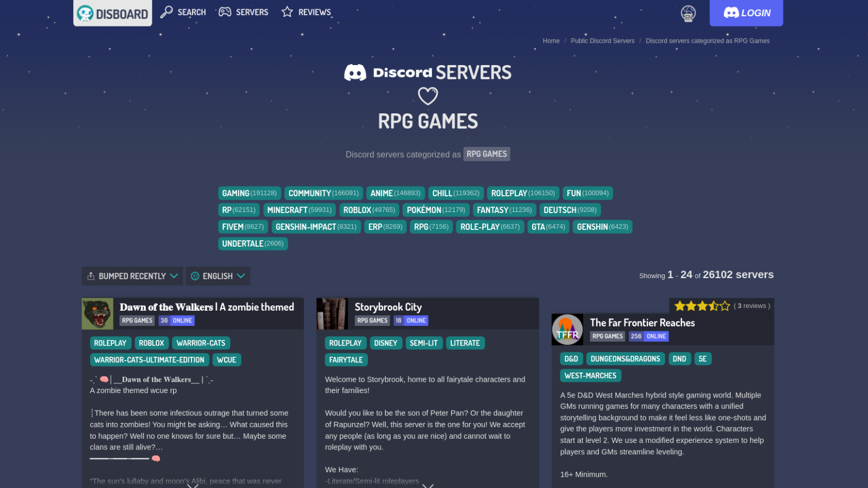This screenshot has height=488, width=868.
Task: Toggle the FAIRYTALE tag on Storybrook City
Action: click(x=346, y=359)
